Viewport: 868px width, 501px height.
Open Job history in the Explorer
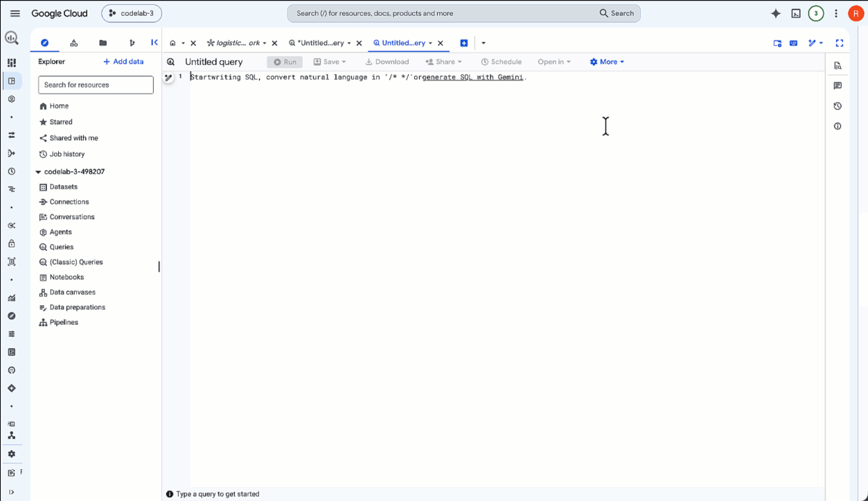[62, 154]
